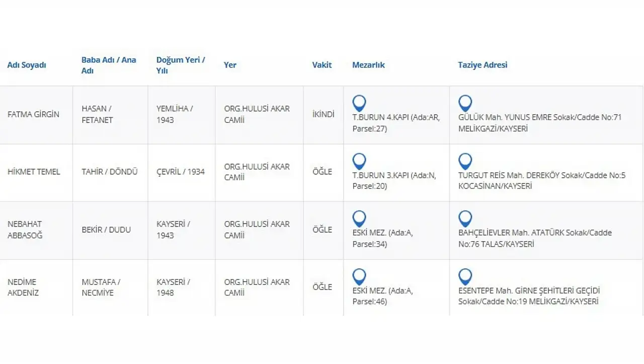Click map pin for Fatma Girgin's cemetery
The width and height of the screenshot is (644, 364).
pos(359,103)
